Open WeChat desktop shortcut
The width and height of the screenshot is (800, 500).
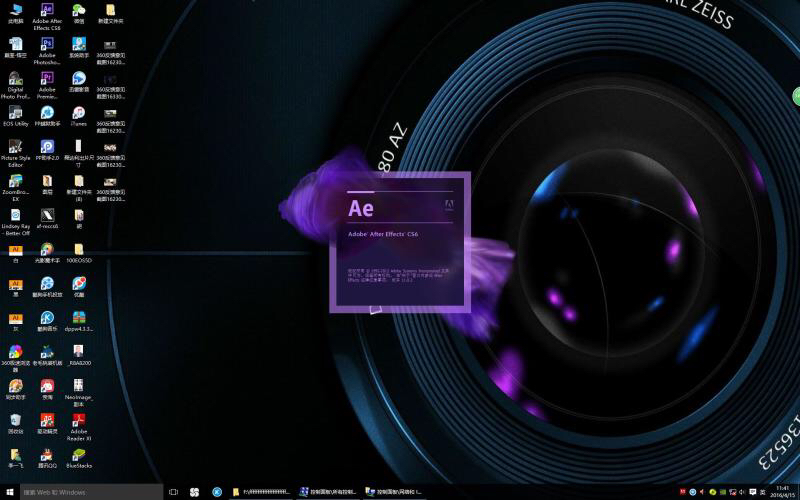click(79, 13)
